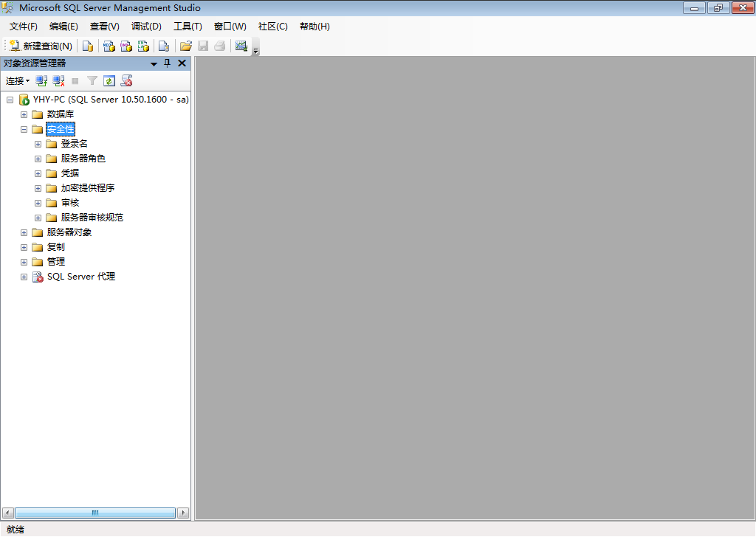Click the scroll-right arrow of Object Explorer

pos(183,513)
